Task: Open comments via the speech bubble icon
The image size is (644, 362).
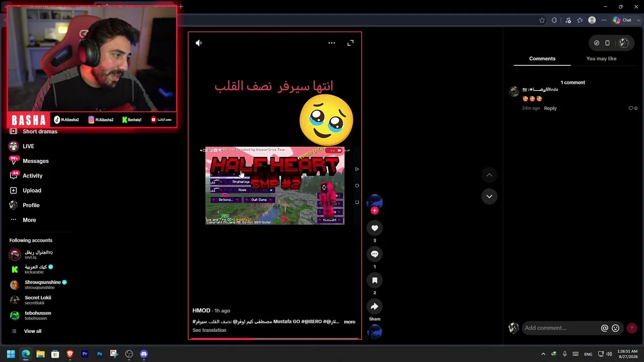Action: (x=374, y=254)
